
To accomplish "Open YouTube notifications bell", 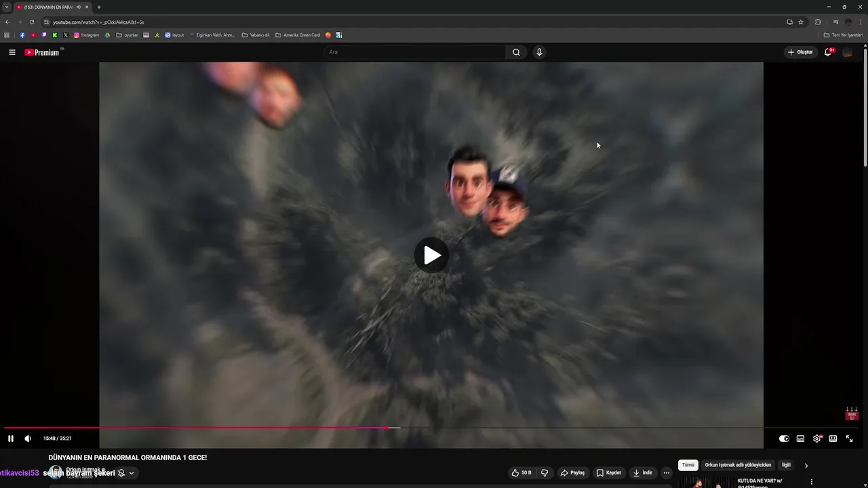I will [x=828, y=52].
